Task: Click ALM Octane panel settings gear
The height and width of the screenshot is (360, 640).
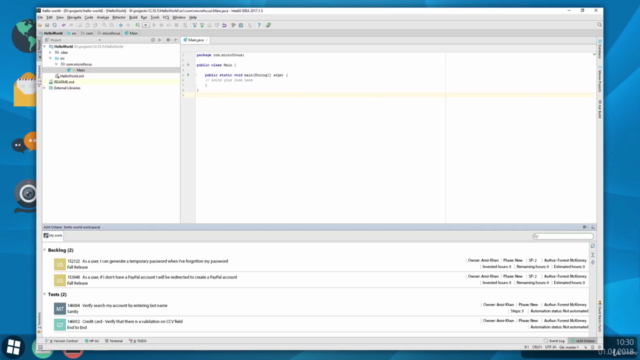Action: click(x=584, y=227)
